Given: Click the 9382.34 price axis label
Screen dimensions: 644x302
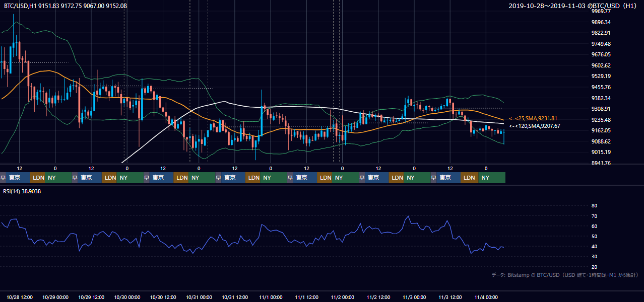Looking at the screenshot, I should 601,98.
